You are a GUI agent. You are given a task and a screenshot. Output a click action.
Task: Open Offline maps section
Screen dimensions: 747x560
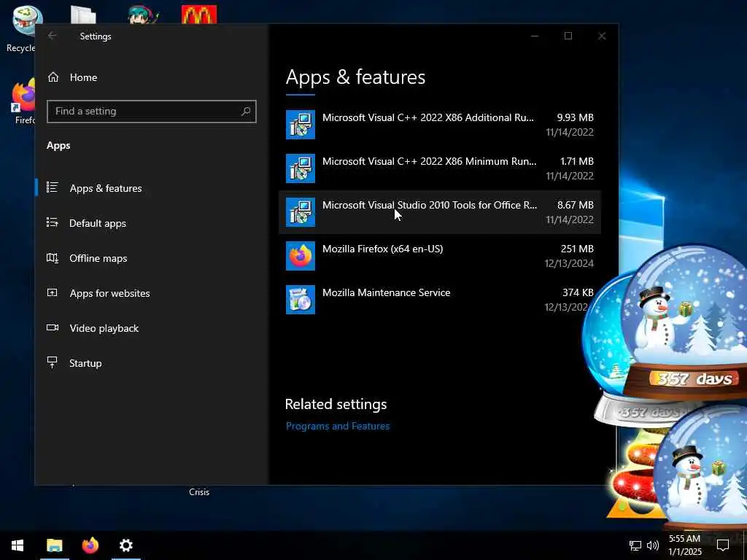click(x=98, y=258)
